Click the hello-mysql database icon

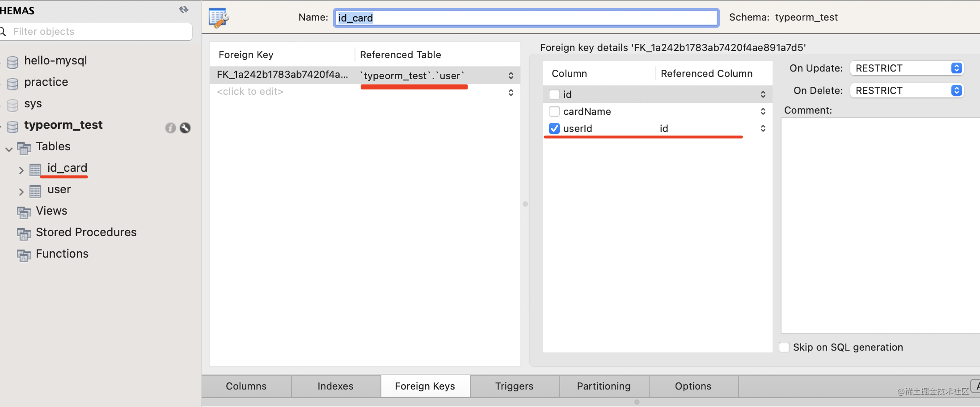(x=13, y=62)
